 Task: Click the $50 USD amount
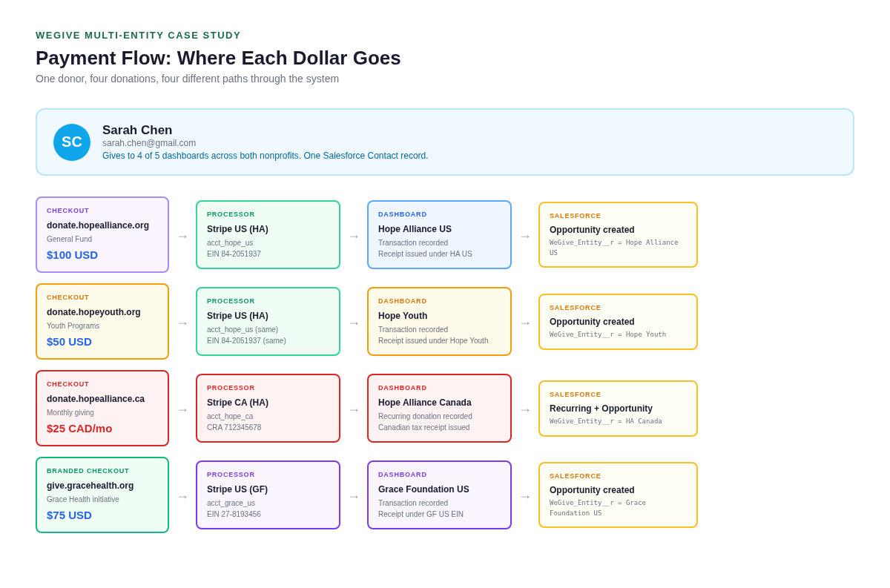pos(69,342)
